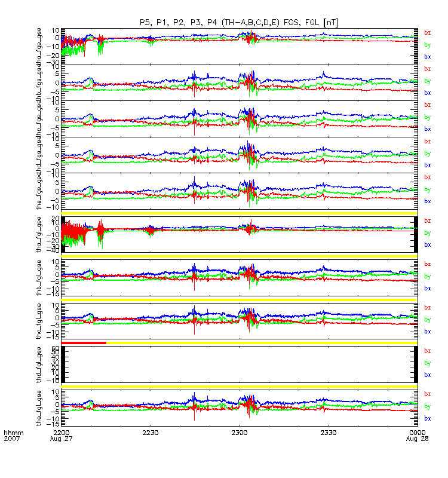
Task: Click the 2230 time axis label
Action: [x=151, y=433]
